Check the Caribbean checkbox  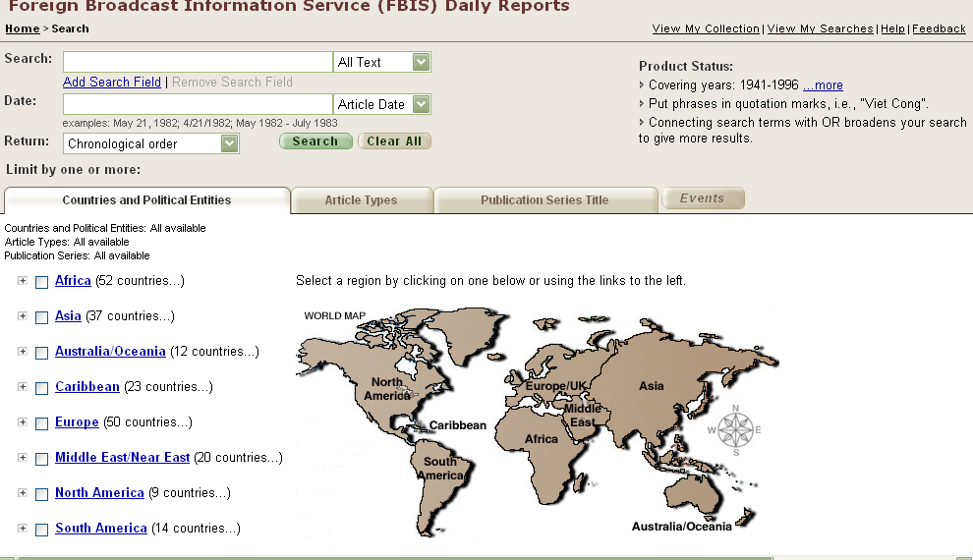(x=41, y=388)
